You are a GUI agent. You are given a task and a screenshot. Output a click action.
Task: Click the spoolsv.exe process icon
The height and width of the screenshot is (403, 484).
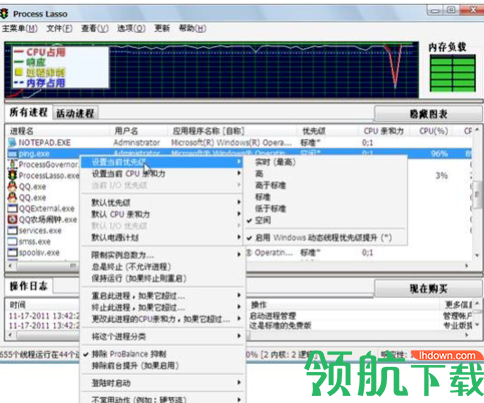point(12,252)
